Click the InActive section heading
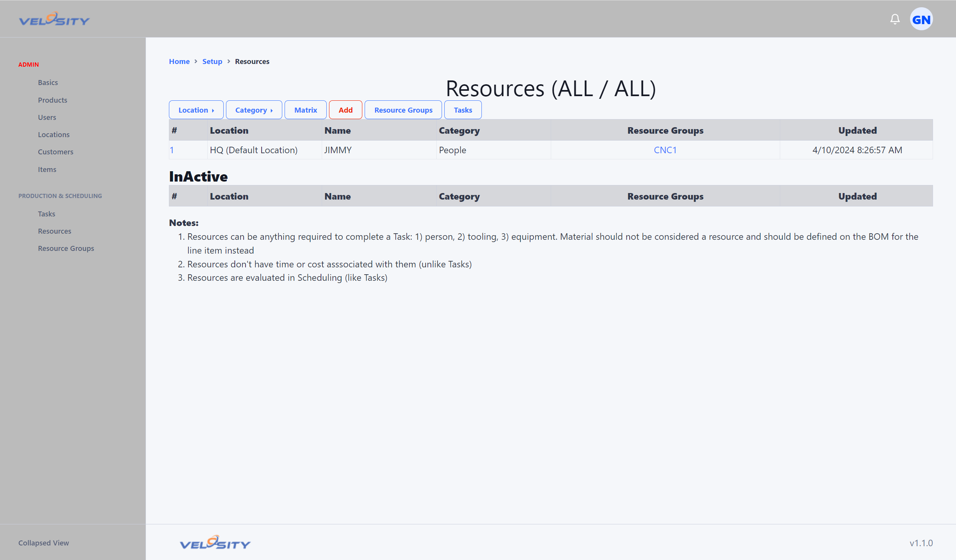 click(x=198, y=177)
